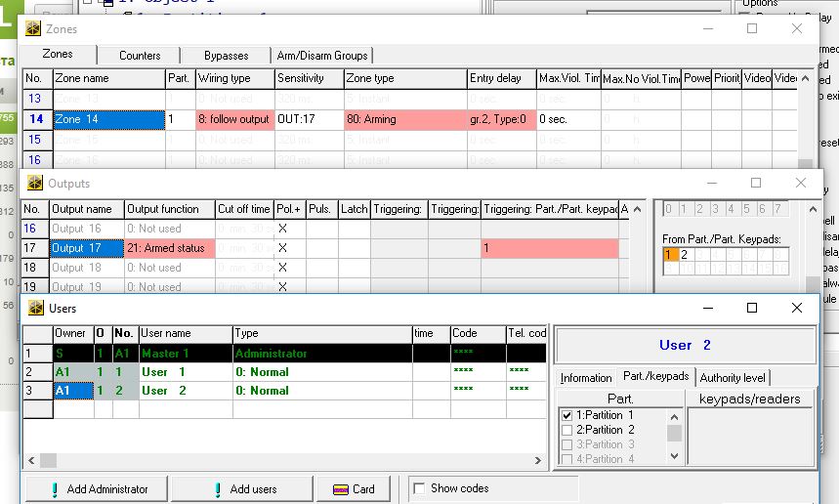Image resolution: width=839 pixels, height=504 pixels.
Task: Click the Zone name column header
Action: click(x=109, y=78)
